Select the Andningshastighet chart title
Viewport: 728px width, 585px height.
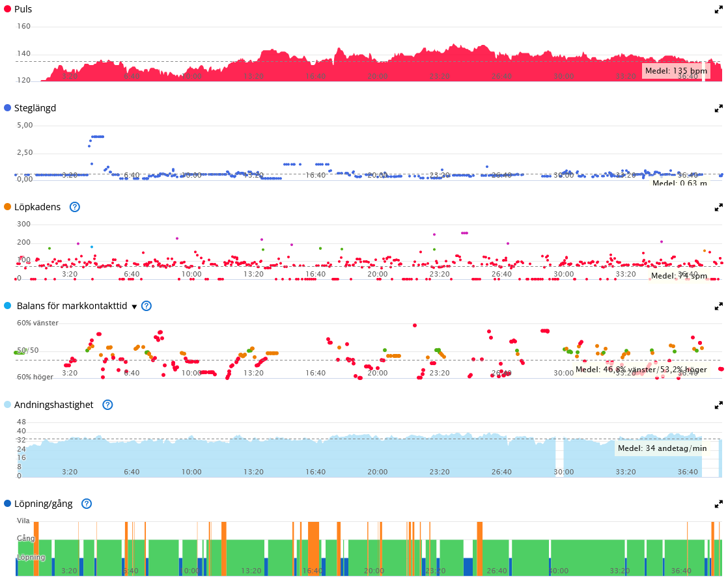54,405
